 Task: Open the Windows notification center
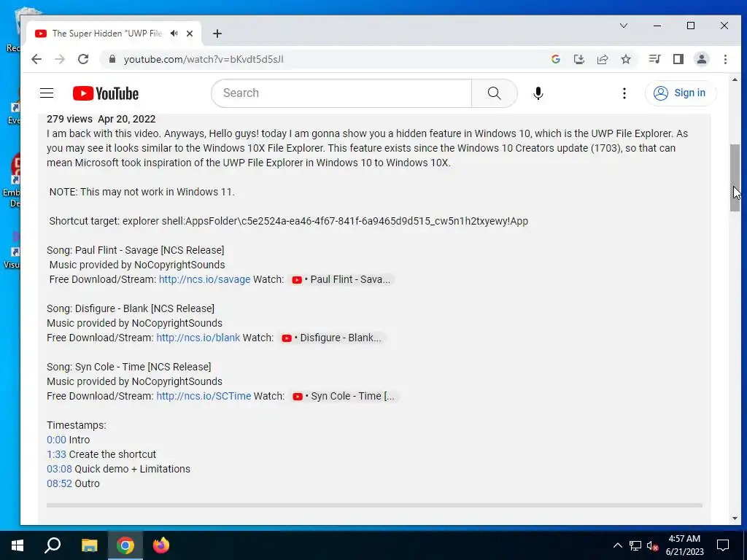tap(723, 545)
